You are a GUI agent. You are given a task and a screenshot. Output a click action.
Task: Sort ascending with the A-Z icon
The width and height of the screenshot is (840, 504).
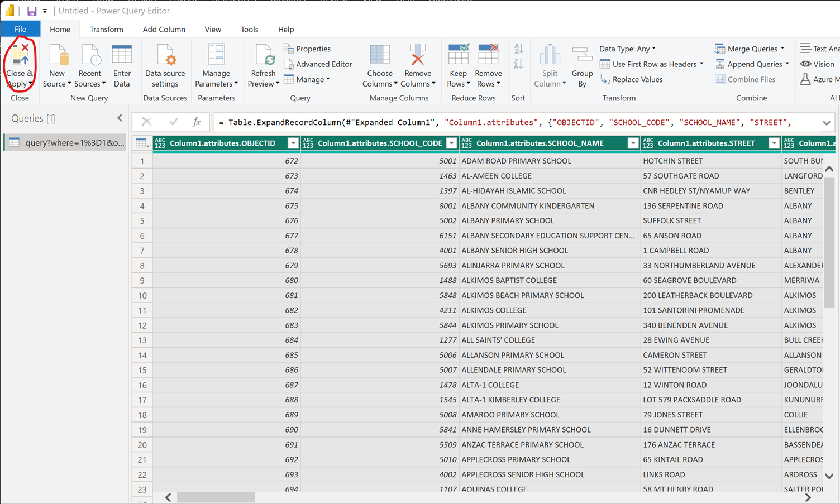coord(518,49)
